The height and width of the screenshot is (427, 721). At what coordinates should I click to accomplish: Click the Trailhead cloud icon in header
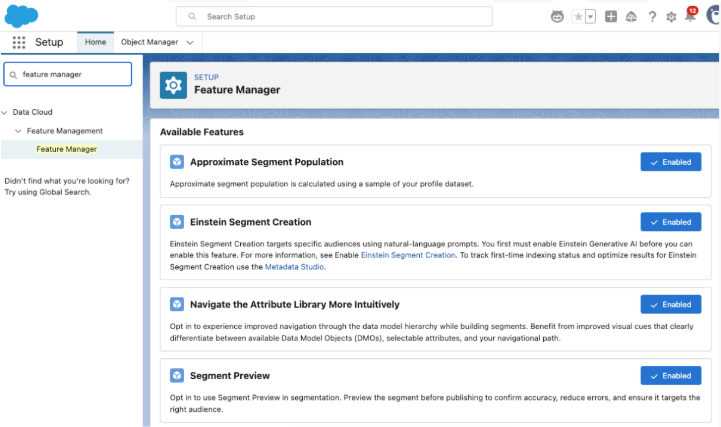pyautogui.click(x=631, y=17)
